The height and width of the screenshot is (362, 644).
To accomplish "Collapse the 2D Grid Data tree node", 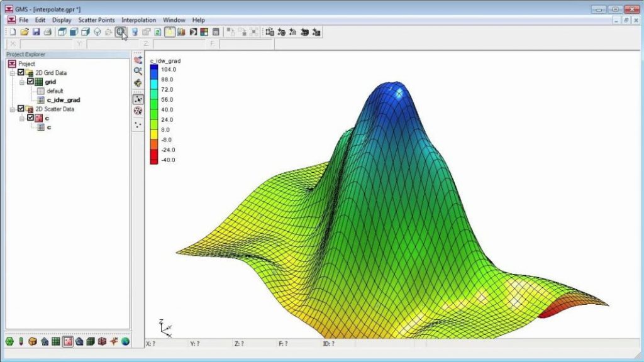I will [x=12, y=73].
